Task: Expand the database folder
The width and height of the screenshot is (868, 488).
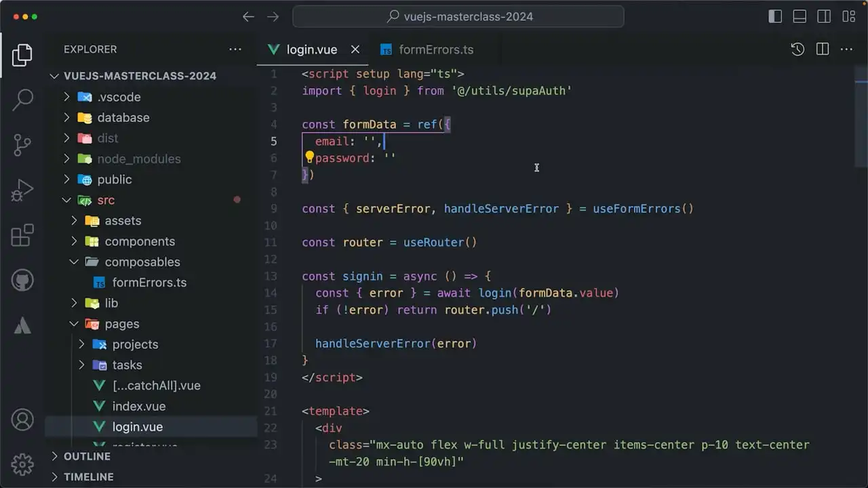Action: tap(66, 117)
